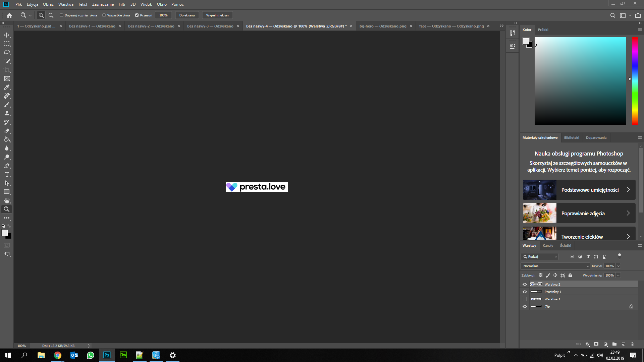Toggle Quick Mask mode
This screenshot has width=644, height=362.
coord(7,245)
